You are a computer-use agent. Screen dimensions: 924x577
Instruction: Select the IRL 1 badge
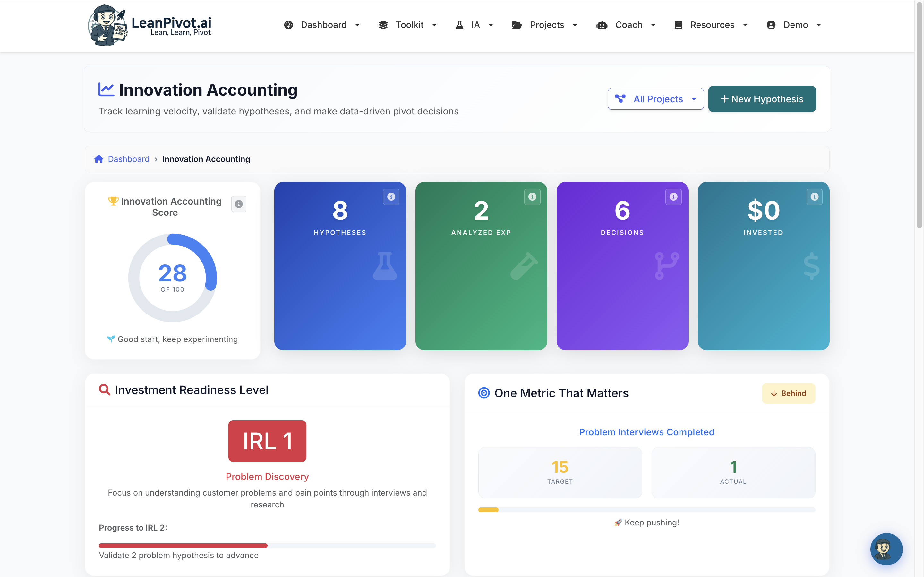click(x=267, y=441)
